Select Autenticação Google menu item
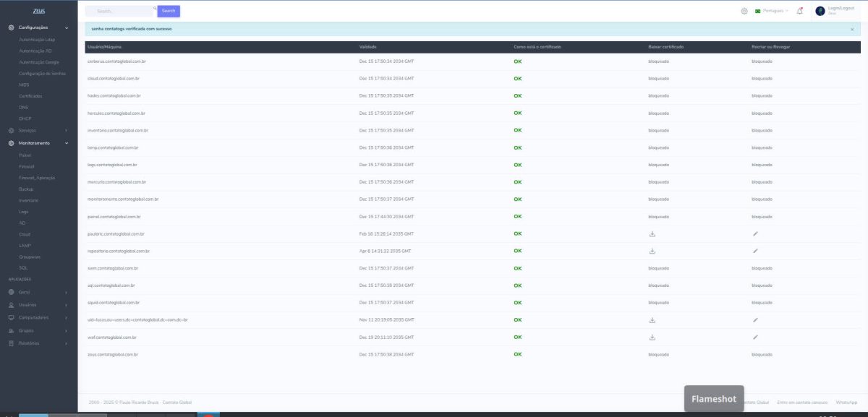The image size is (868, 417). pyautogui.click(x=38, y=62)
